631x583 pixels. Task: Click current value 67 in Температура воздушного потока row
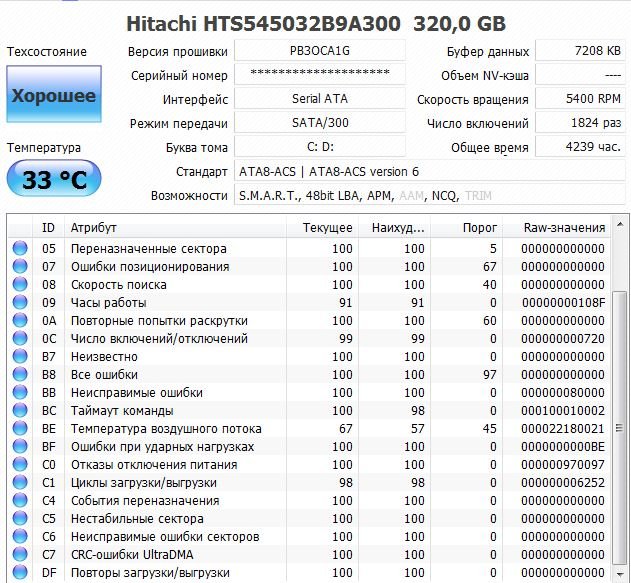[x=346, y=428]
